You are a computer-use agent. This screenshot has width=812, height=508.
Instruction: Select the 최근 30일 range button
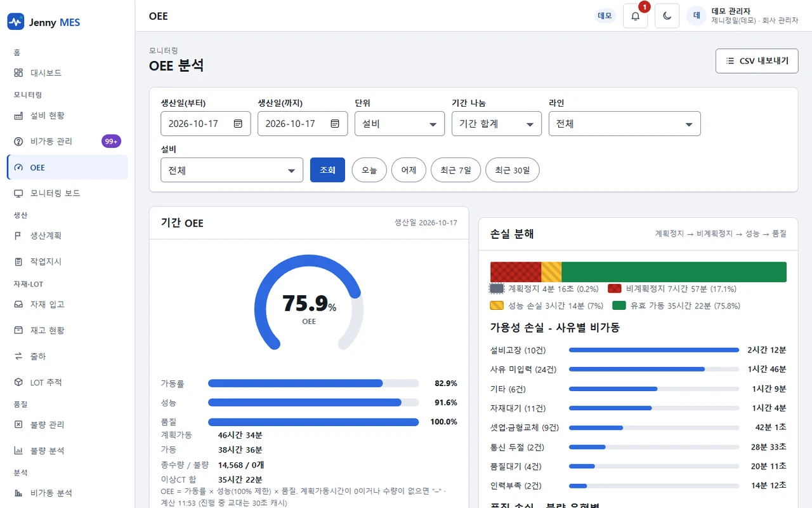click(x=513, y=170)
